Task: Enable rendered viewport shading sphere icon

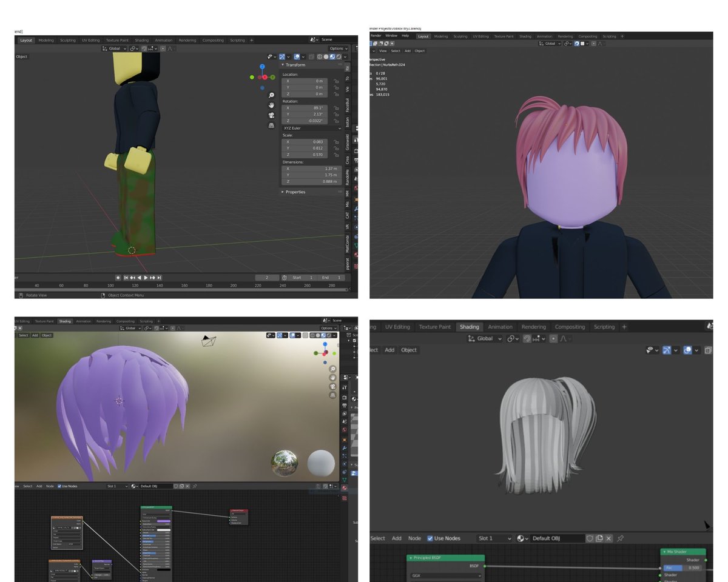Action: click(x=339, y=57)
